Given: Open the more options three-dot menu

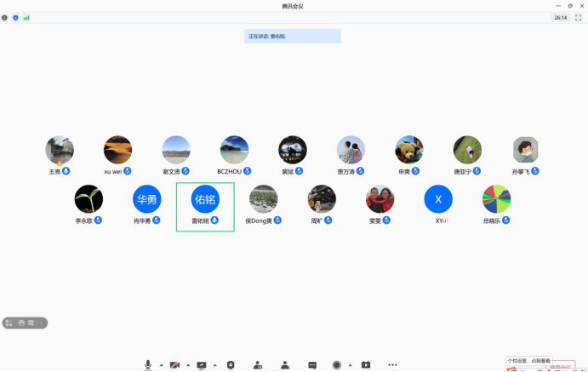Looking at the screenshot, I should point(392,365).
